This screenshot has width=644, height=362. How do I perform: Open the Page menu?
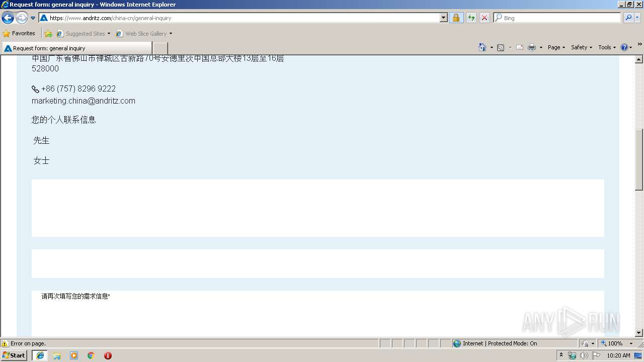556,47
